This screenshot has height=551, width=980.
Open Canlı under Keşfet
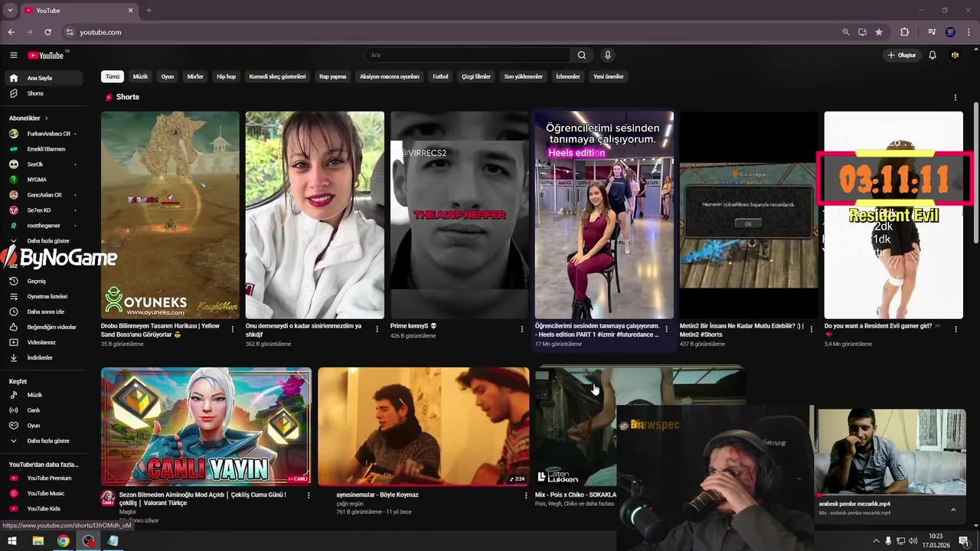(46, 410)
